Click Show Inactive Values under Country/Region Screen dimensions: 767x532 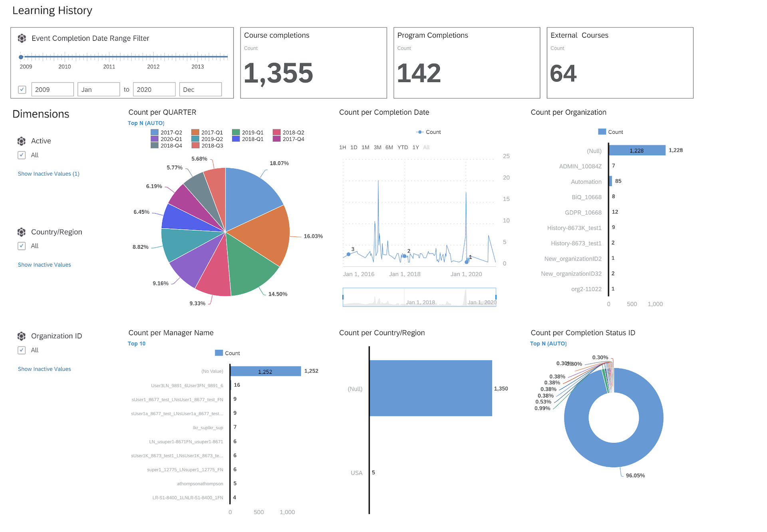44,265
